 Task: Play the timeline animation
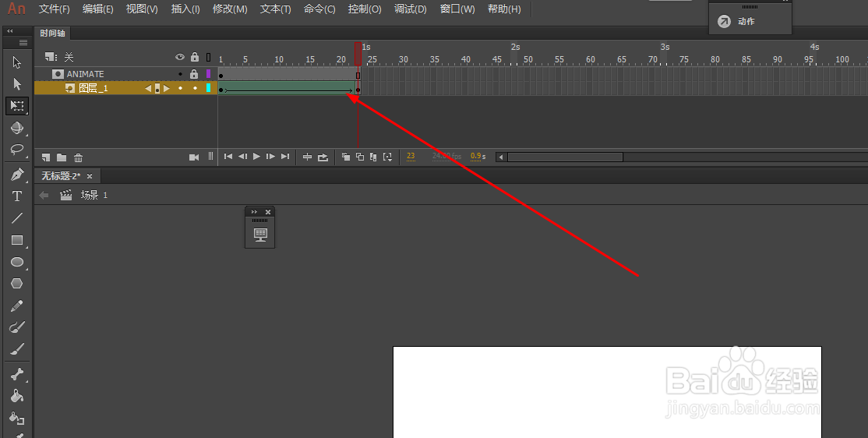click(256, 157)
